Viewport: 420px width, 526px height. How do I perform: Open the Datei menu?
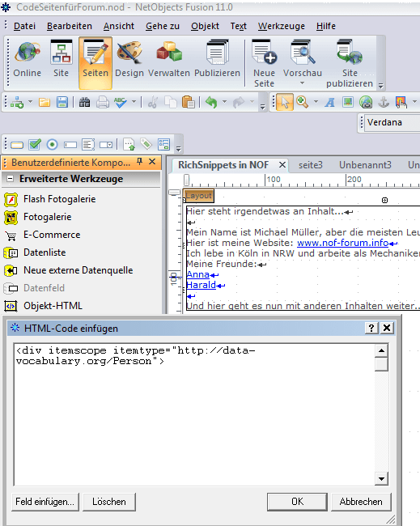[x=24, y=26]
